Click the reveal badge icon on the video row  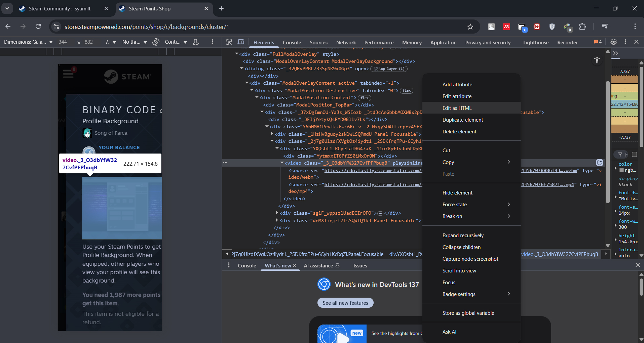[x=600, y=163]
